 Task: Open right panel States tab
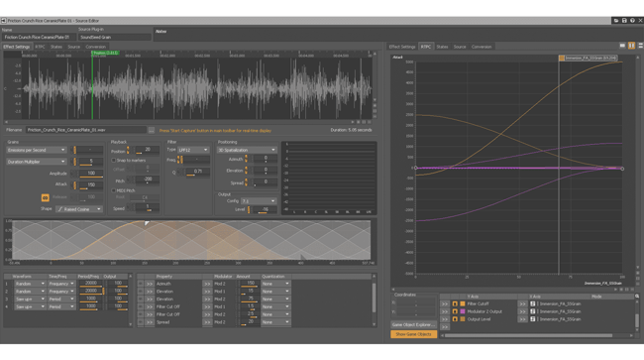point(442,47)
